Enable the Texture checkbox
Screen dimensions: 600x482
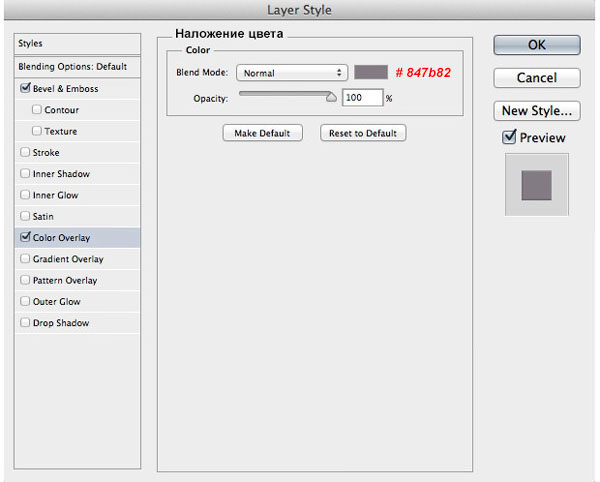click(x=37, y=131)
